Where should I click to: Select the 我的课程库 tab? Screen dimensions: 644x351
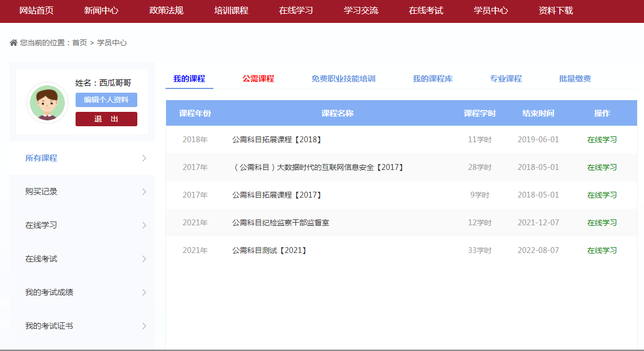coord(433,79)
